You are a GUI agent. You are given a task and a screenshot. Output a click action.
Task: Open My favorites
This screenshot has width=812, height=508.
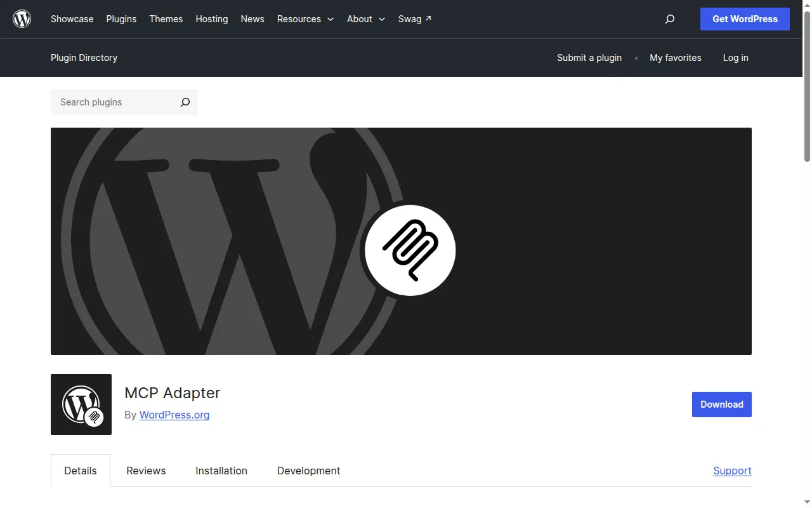tap(676, 58)
